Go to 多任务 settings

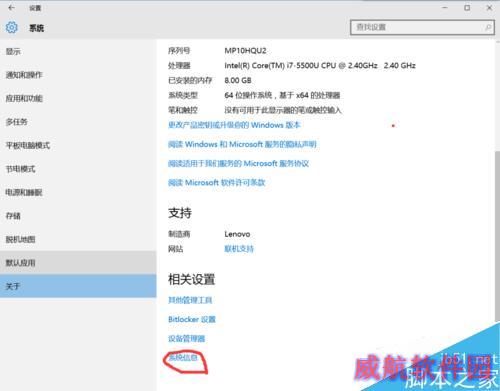[78, 122]
